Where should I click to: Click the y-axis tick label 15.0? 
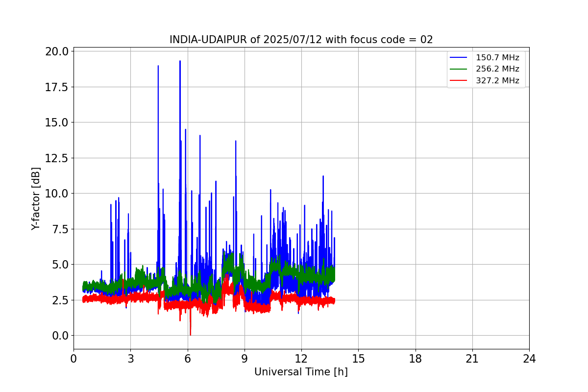57,122
